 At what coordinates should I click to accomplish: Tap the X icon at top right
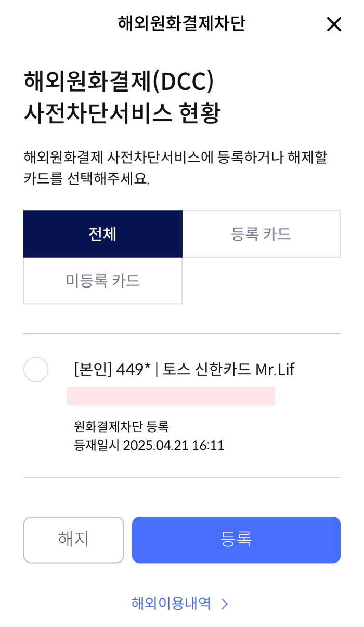[x=333, y=24]
